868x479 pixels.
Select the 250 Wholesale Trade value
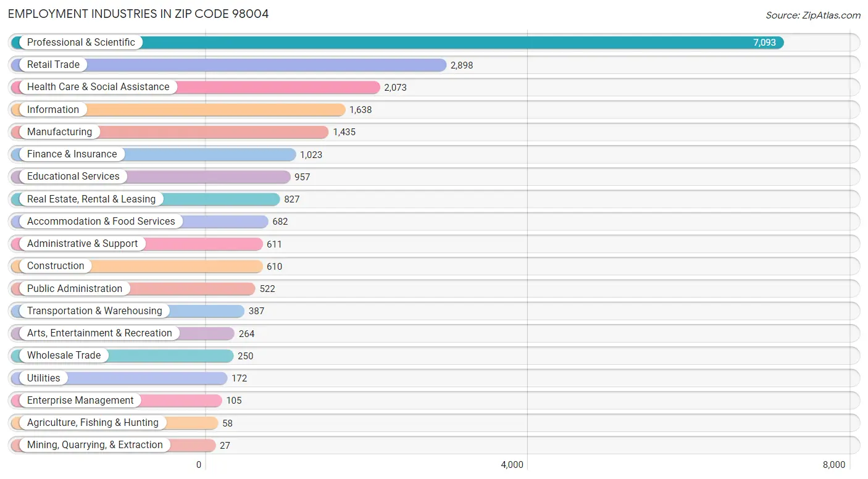tap(246, 356)
